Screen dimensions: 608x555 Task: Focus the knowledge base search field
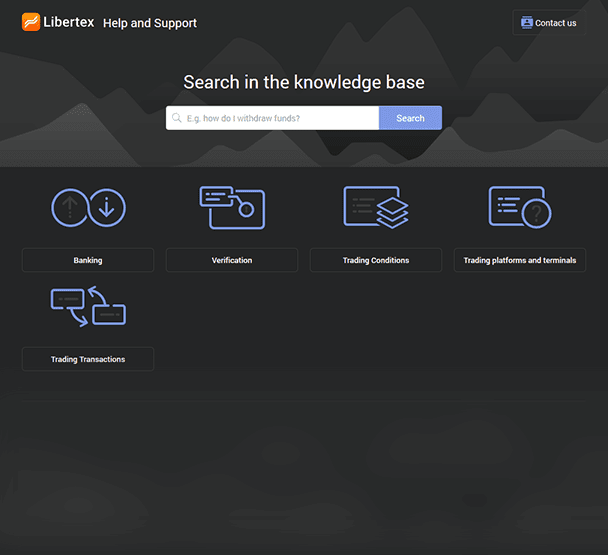273,118
